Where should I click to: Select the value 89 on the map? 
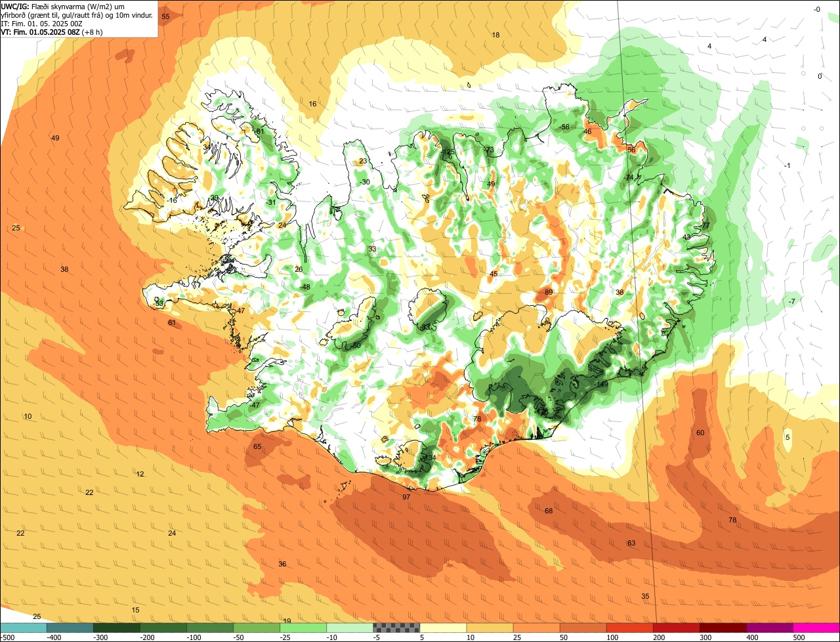[x=549, y=292]
